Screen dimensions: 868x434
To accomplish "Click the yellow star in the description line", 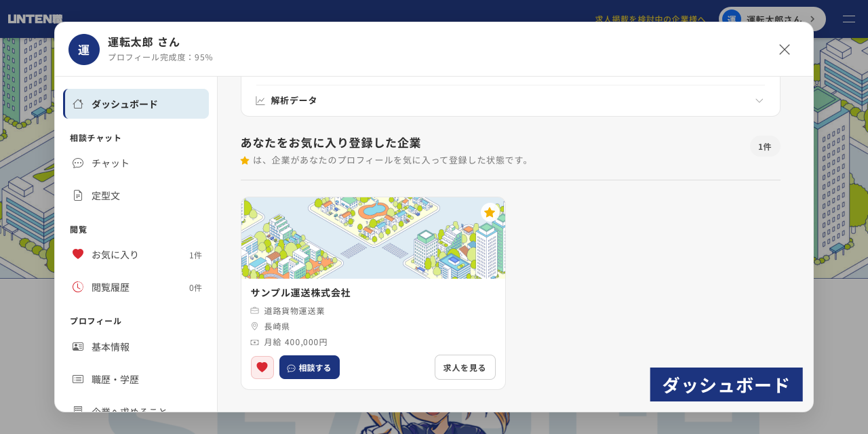I will tap(245, 160).
